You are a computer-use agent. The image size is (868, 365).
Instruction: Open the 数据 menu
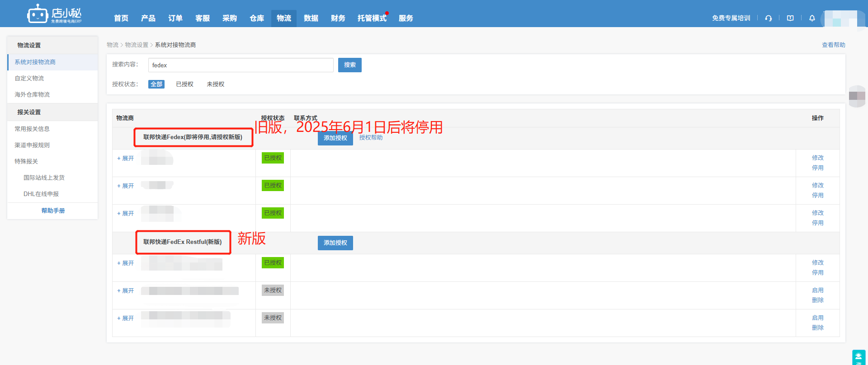click(311, 18)
